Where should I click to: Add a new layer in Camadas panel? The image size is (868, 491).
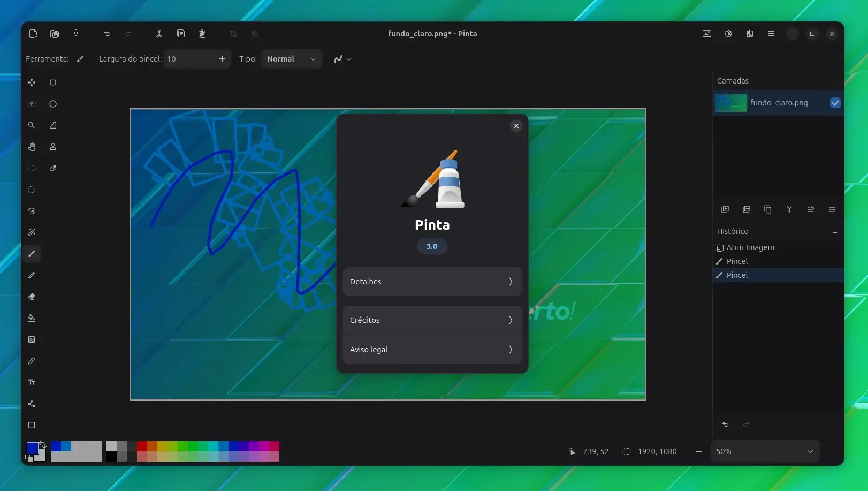(x=725, y=209)
